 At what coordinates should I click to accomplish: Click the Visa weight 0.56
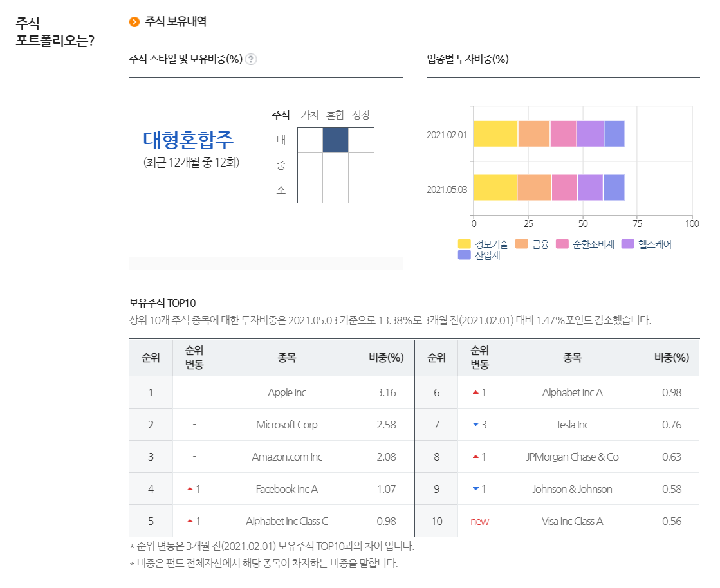[x=672, y=521]
